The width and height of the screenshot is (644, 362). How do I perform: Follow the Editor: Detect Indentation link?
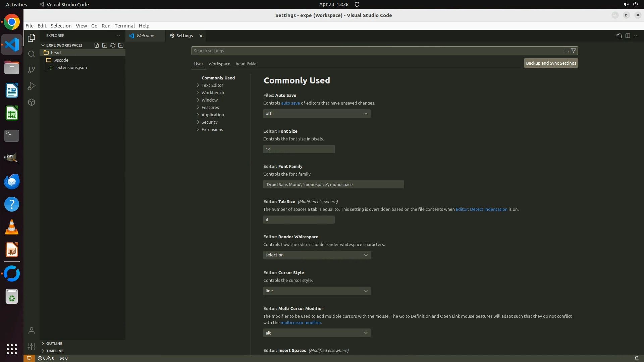[481, 209]
